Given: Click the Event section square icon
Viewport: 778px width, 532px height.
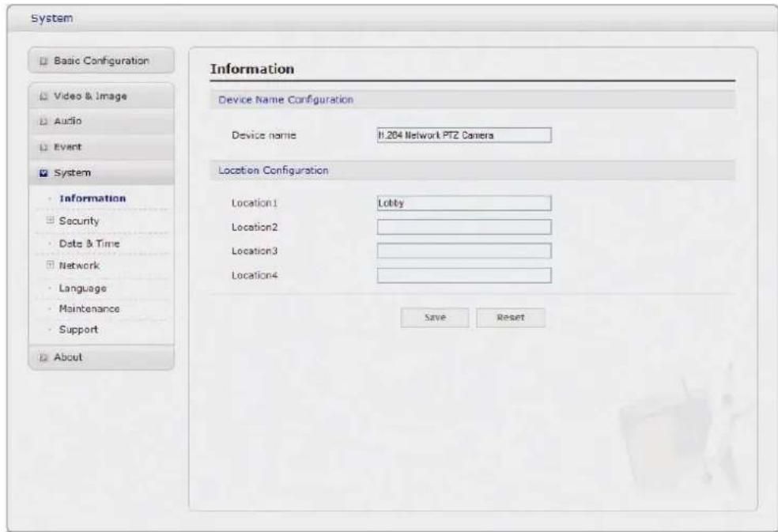Looking at the screenshot, I should [43, 147].
